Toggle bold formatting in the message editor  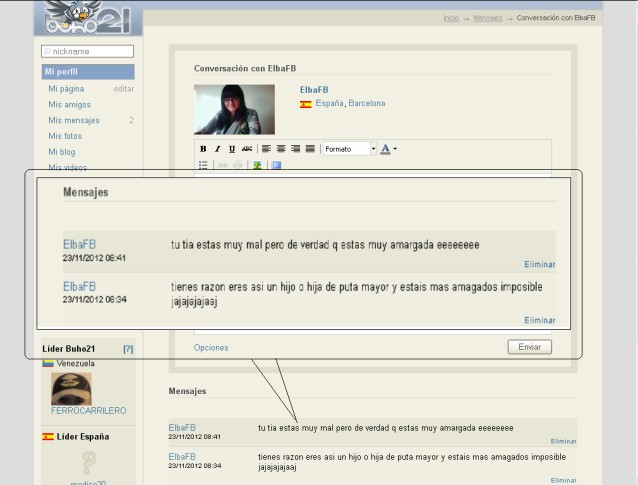(x=203, y=149)
